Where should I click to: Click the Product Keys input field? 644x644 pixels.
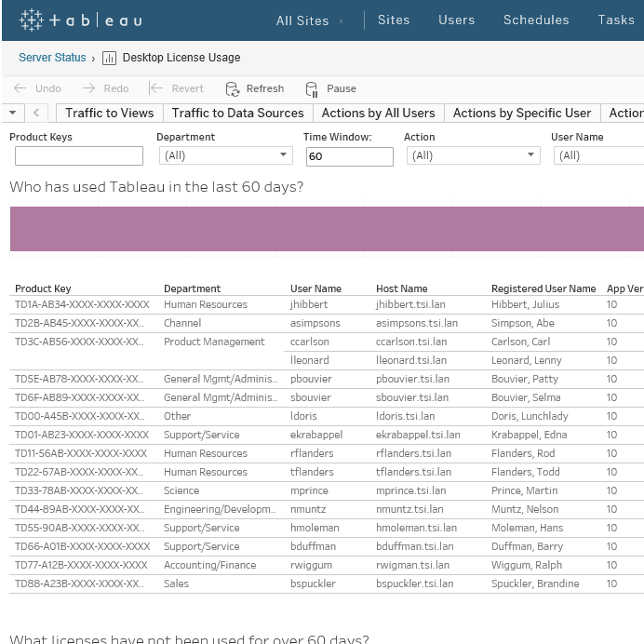[x=79, y=156]
